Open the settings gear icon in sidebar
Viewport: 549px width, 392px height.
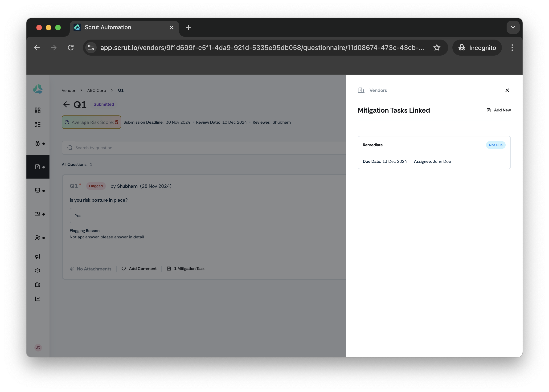click(37, 271)
